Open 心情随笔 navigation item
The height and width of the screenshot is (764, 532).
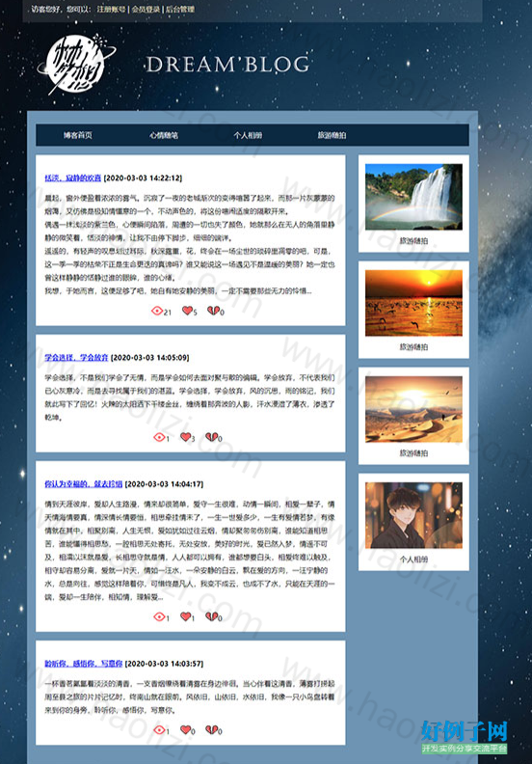164,135
